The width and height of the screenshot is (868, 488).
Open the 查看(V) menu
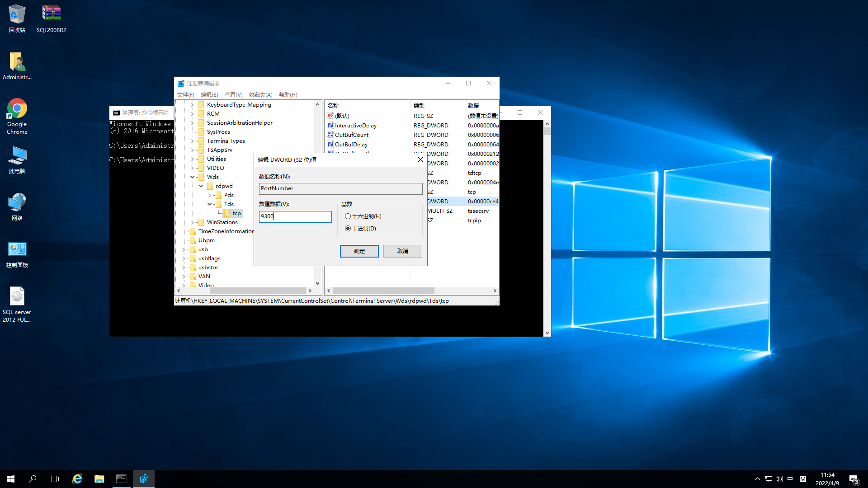(x=233, y=95)
